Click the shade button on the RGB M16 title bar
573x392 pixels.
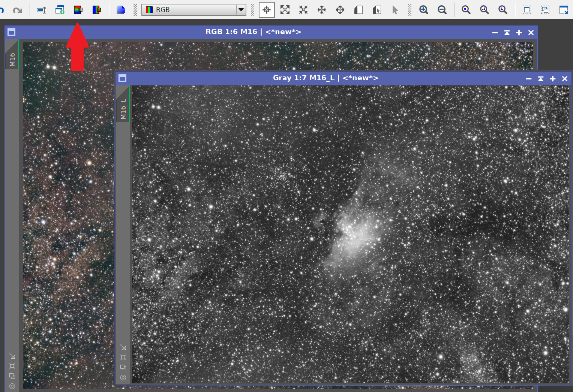[507, 32]
